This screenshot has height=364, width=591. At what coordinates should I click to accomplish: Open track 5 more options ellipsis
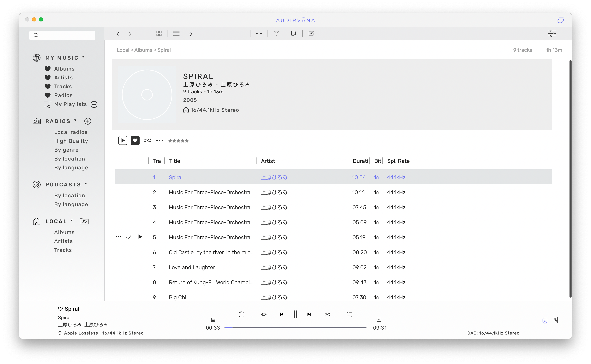[118, 237]
